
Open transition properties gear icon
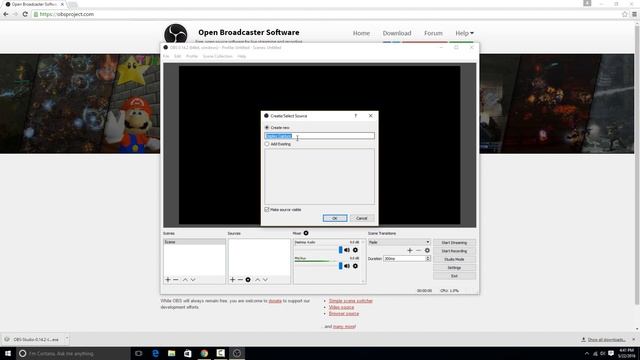(427, 250)
